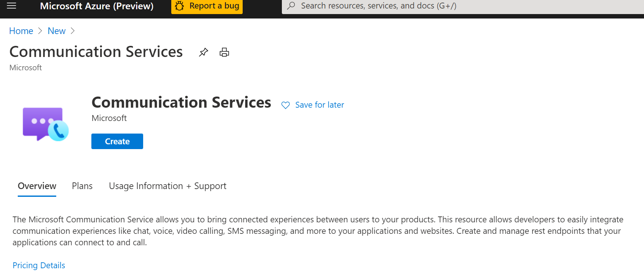The image size is (644, 276).
Task: Switch to the Overview tab
Action: (x=37, y=186)
